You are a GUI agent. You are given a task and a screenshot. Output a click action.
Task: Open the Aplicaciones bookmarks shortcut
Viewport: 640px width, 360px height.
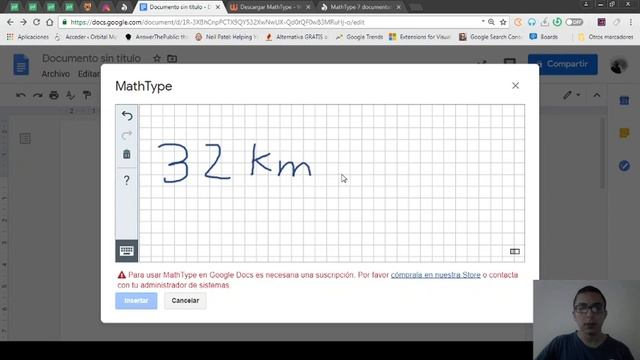coord(28,37)
